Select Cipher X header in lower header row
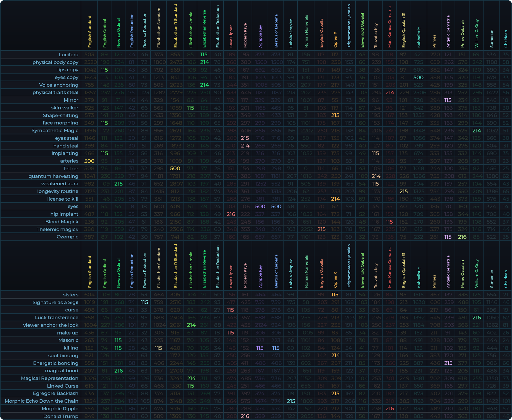 click(335, 280)
